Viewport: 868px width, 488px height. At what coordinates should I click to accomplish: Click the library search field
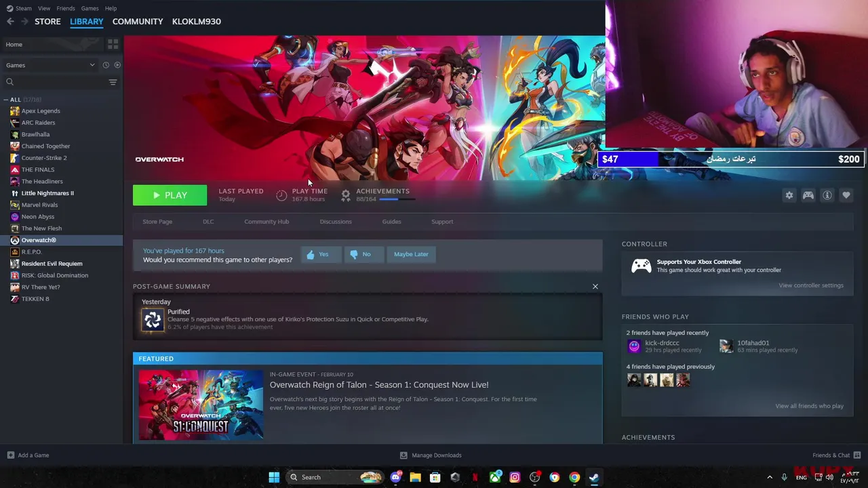tap(56, 82)
